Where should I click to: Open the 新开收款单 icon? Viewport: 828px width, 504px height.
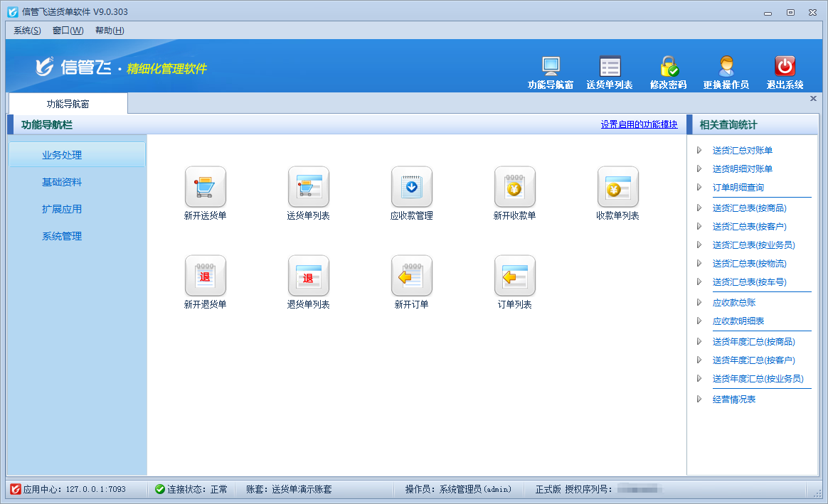click(514, 187)
